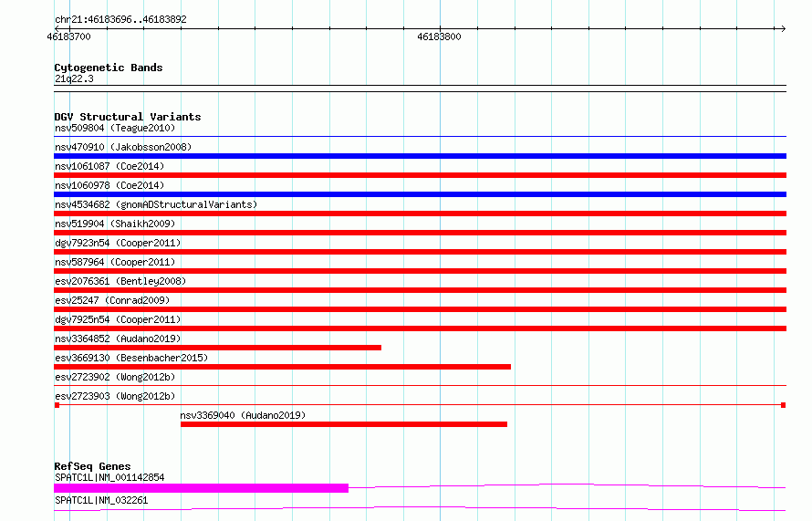The width and height of the screenshot is (812, 521).
Task: Click the nsv3369040 (Audano2019) red bar
Action: [x=344, y=424]
